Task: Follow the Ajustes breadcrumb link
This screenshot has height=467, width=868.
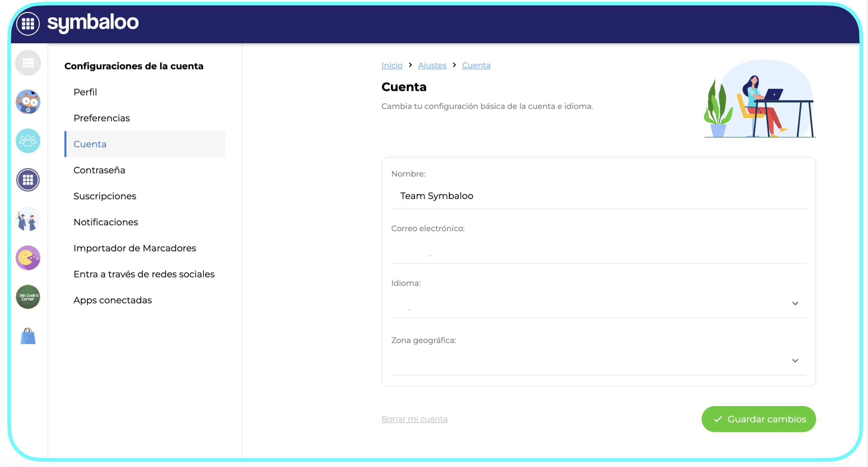Action: tap(432, 65)
